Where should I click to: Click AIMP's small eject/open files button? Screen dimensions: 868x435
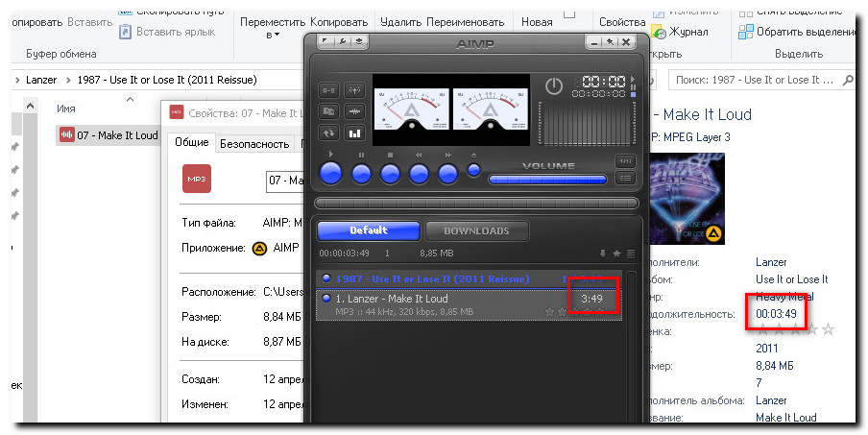(x=474, y=171)
